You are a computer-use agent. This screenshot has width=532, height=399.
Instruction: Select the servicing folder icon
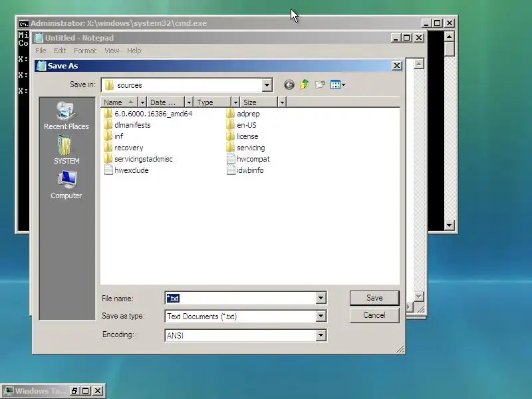230,148
